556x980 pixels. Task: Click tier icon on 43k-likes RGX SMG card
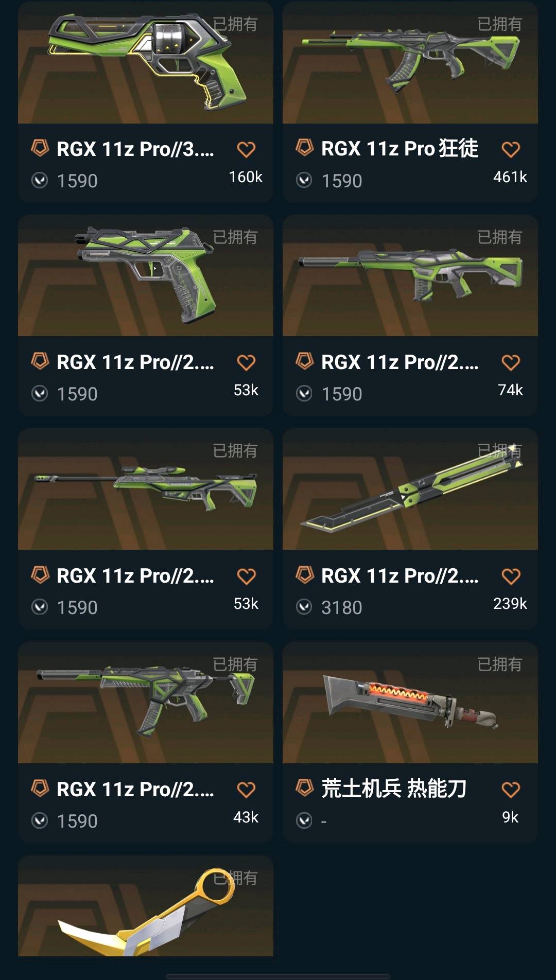pos(40,788)
